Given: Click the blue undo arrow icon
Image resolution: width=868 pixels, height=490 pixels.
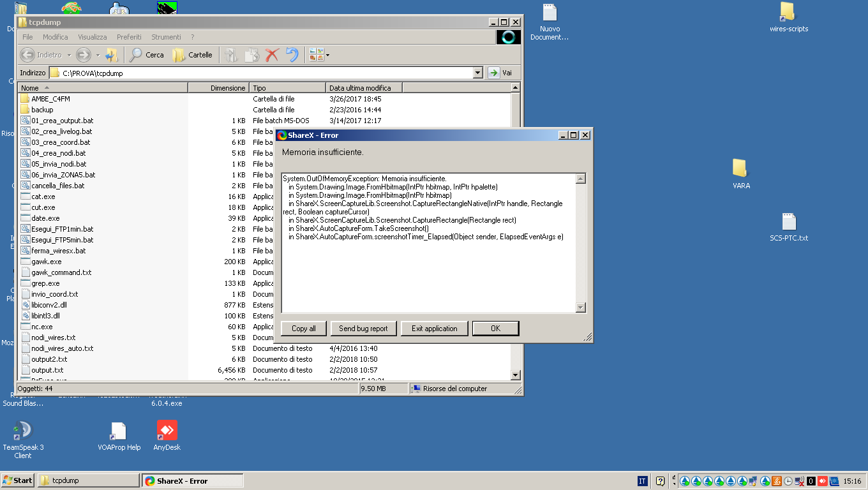Looking at the screenshot, I should pos(292,55).
